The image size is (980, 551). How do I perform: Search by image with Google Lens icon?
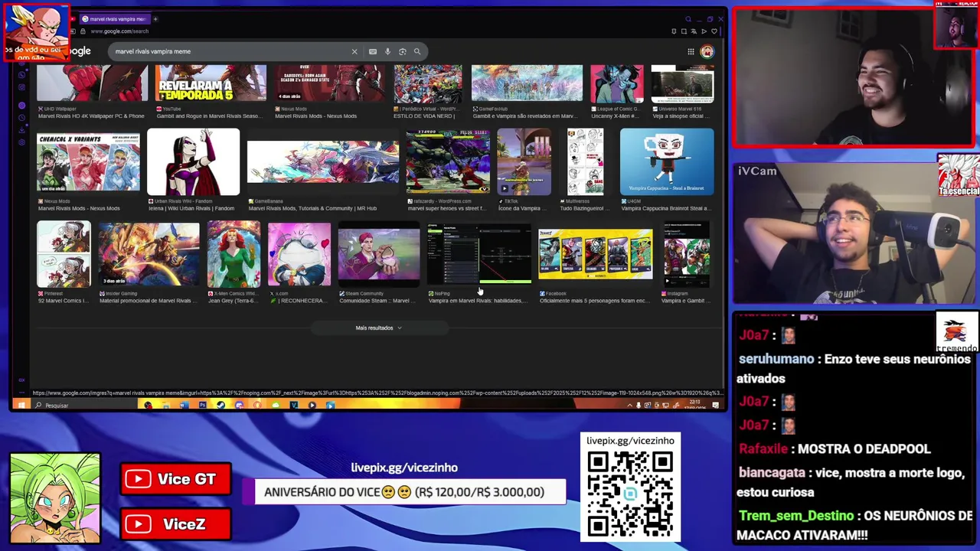(403, 51)
